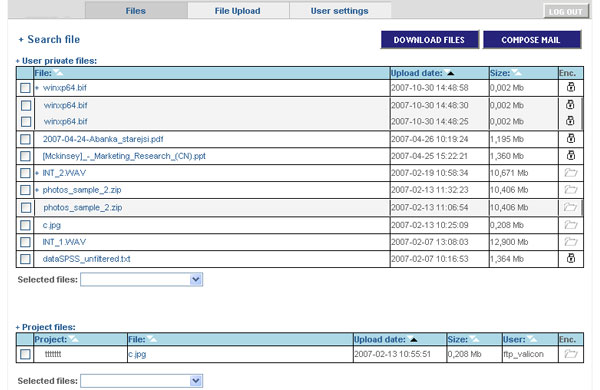Check box for winxp64.bif uploaded 14:48:25
The height and width of the screenshot is (390, 600).
pyautogui.click(x=26, y=122)
